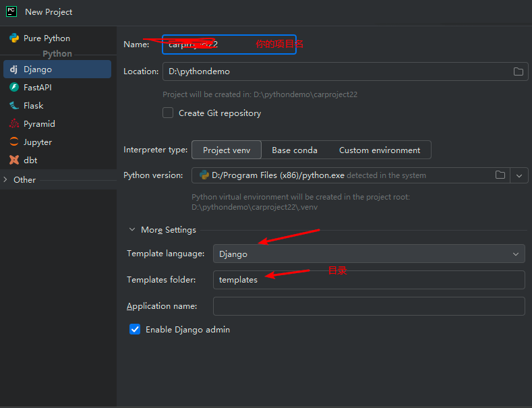Select the dbt project type
The height and width of the screenshot is (408, 532).
point(30,161)
